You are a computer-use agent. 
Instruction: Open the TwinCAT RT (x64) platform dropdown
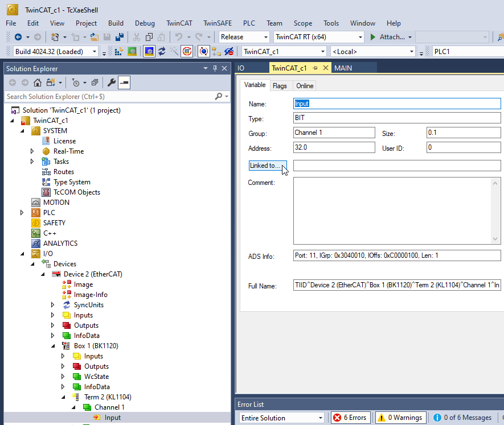(x=318, y=36)
